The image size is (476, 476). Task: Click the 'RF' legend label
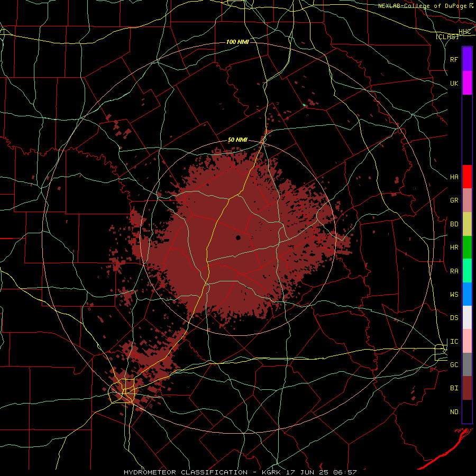click(x=454, y=59)
